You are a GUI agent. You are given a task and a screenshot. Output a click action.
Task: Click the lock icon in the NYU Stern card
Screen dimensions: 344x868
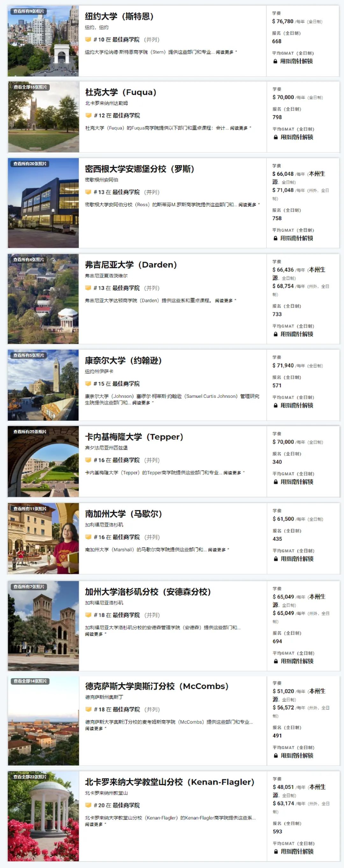tap(275, 61)
